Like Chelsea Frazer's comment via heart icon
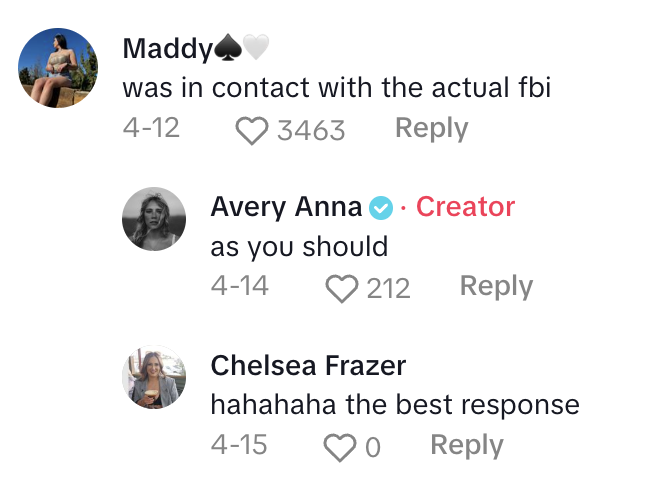The width and height of the screenshot is (670, 490). coord(341,446)
